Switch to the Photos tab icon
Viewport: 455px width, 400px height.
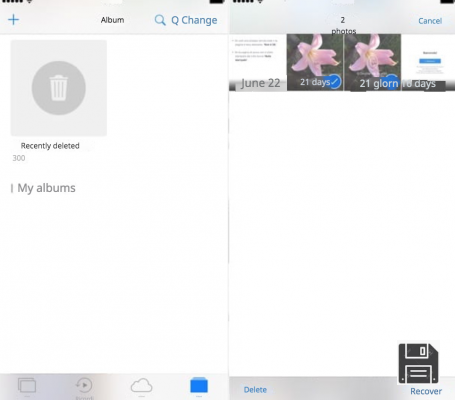27,386
